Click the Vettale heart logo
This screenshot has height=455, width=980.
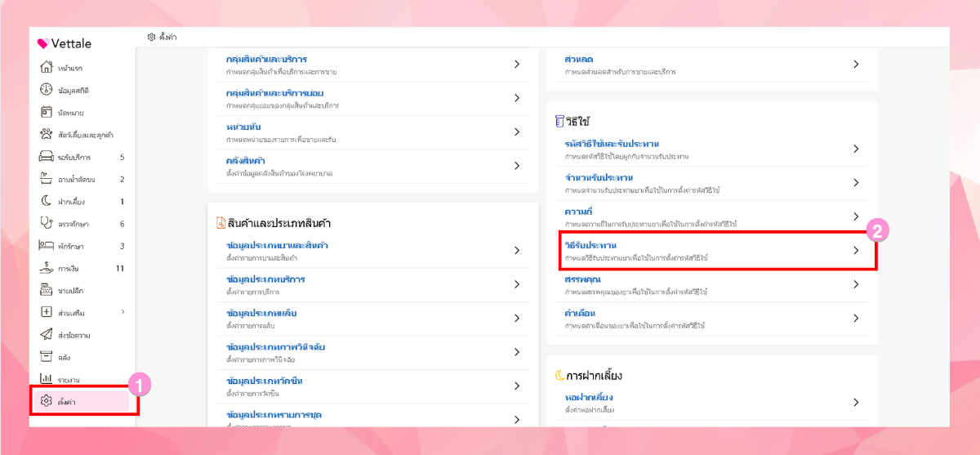click(43, 44)
